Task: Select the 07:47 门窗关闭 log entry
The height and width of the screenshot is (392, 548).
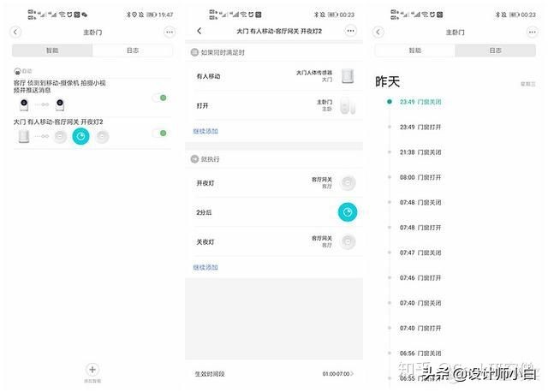Action: 420,252
